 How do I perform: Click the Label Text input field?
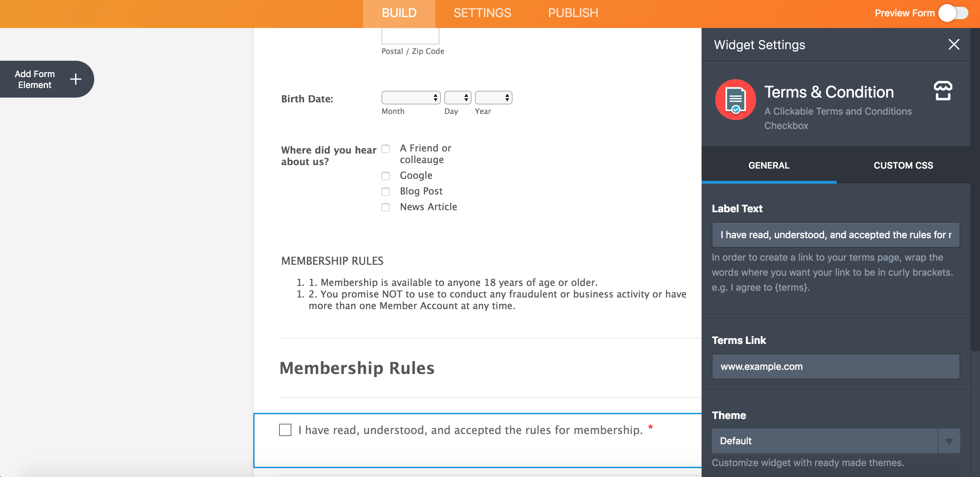coord(835,235)
